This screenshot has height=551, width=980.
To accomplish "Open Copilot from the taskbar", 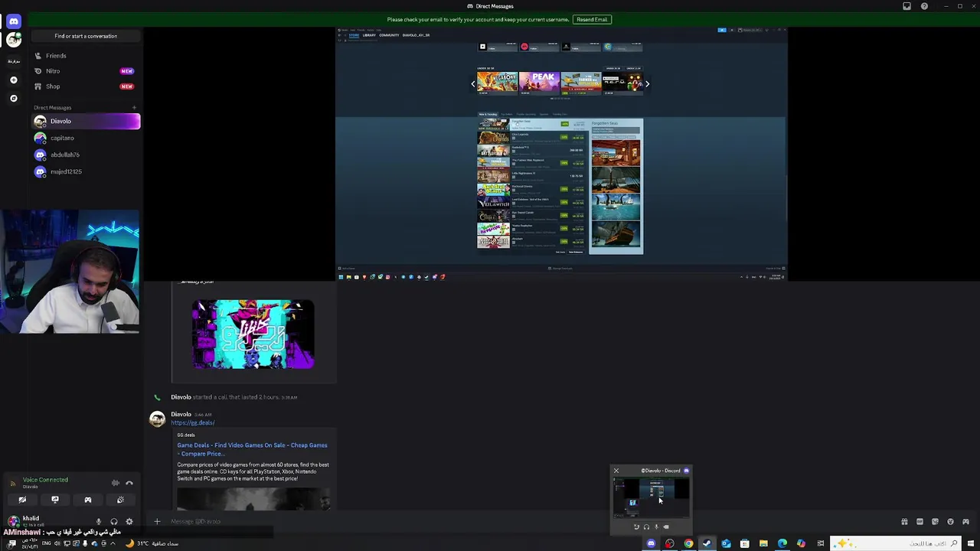I will [801, 543].
